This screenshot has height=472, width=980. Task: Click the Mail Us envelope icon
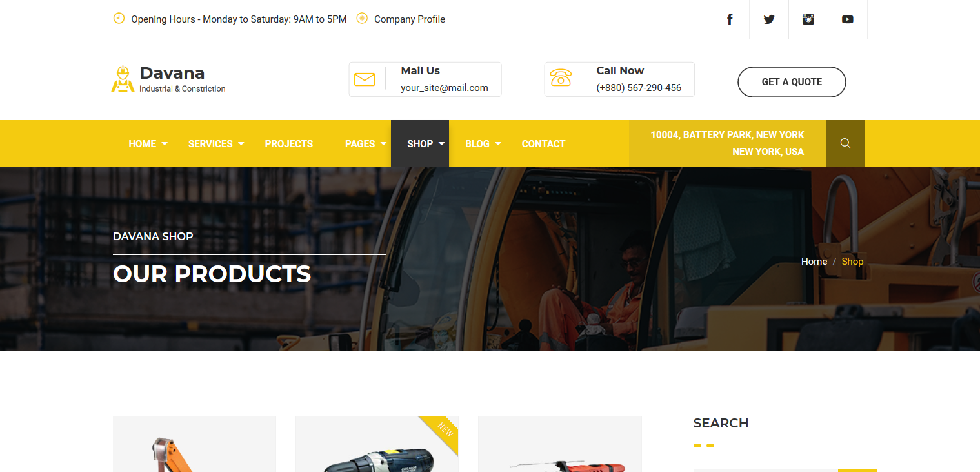[365, 79]
